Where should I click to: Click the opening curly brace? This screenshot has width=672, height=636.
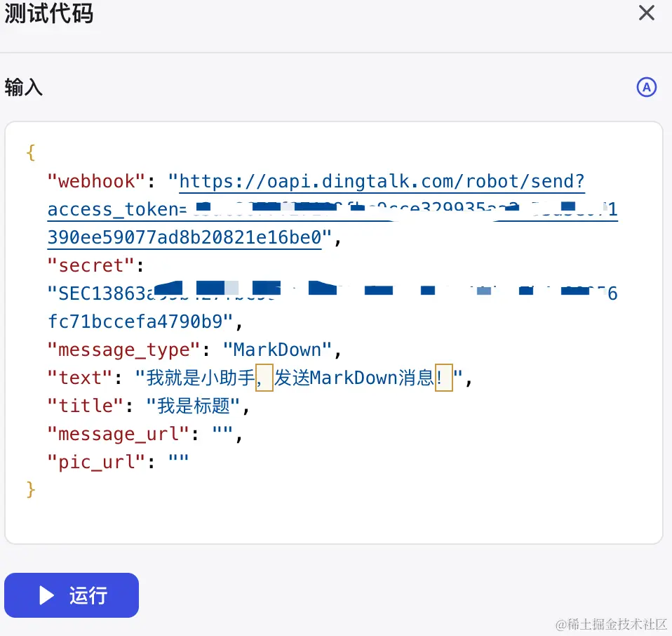point(30,152)
